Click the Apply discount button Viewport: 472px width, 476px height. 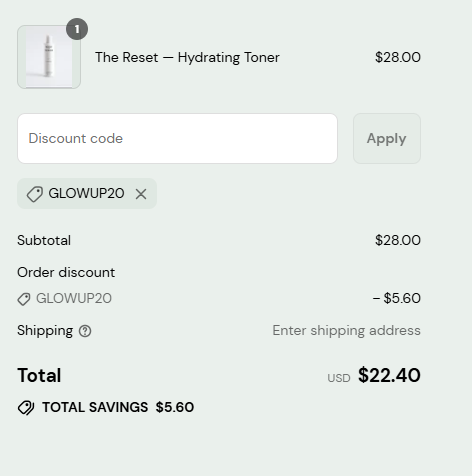tap(387, 138)
